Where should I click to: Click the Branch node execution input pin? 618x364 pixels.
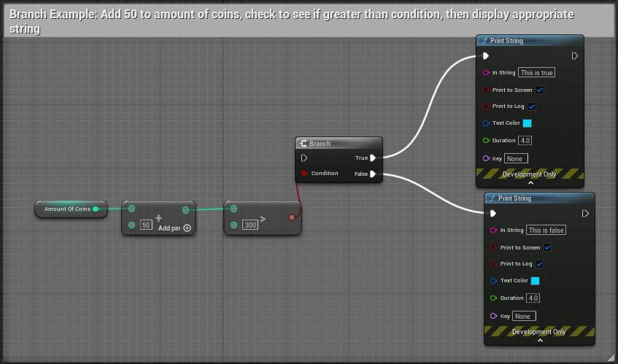[304, 158]
